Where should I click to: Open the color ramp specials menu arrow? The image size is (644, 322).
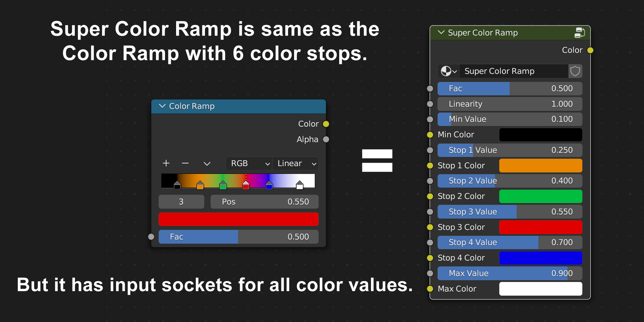(x=207, y=163)
